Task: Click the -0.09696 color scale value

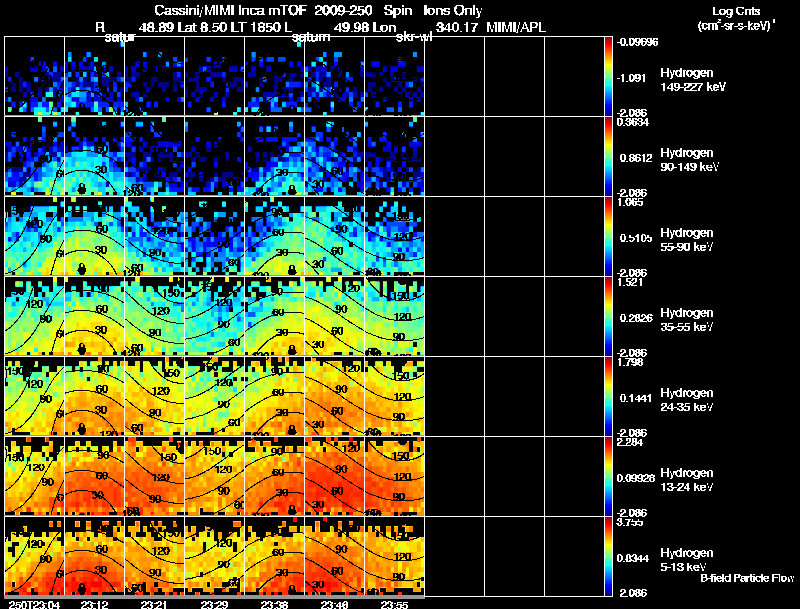Action: (637, 42)
